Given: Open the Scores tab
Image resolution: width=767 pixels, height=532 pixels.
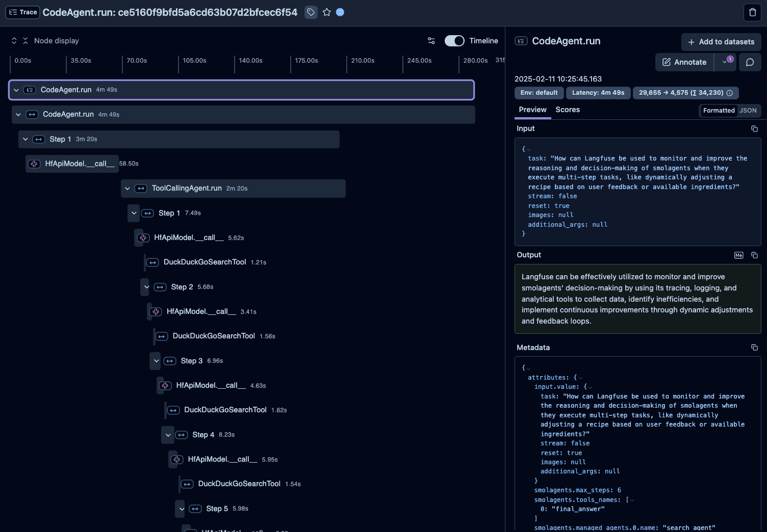Looking at the screenshot, I should pos(568,110).
